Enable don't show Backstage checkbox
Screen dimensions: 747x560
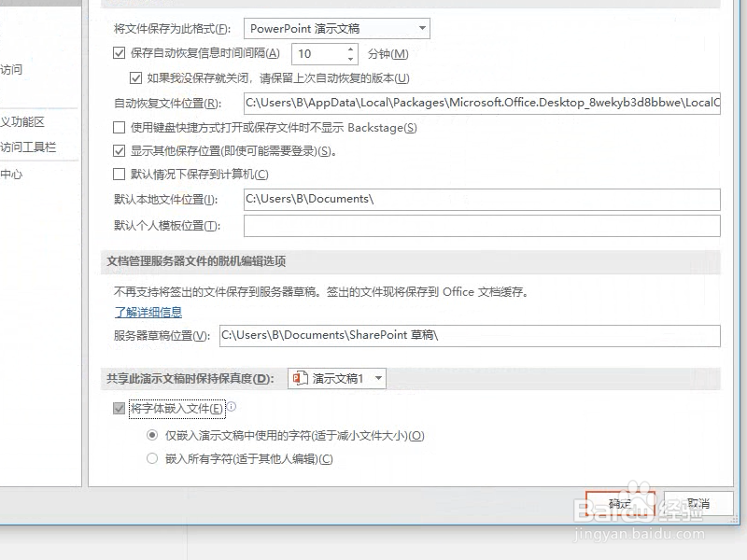(x=120, y=127)
